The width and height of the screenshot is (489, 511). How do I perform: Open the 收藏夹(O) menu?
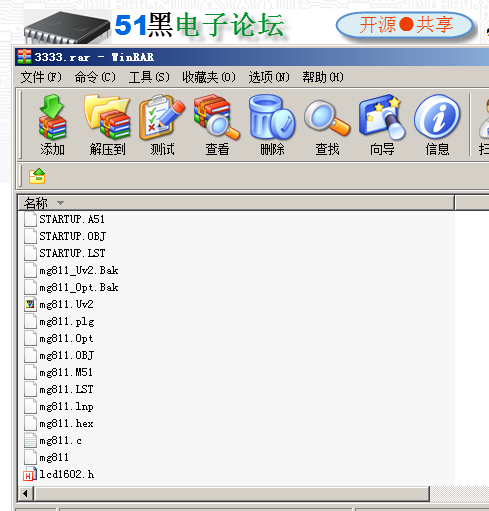tap(209, 77)
